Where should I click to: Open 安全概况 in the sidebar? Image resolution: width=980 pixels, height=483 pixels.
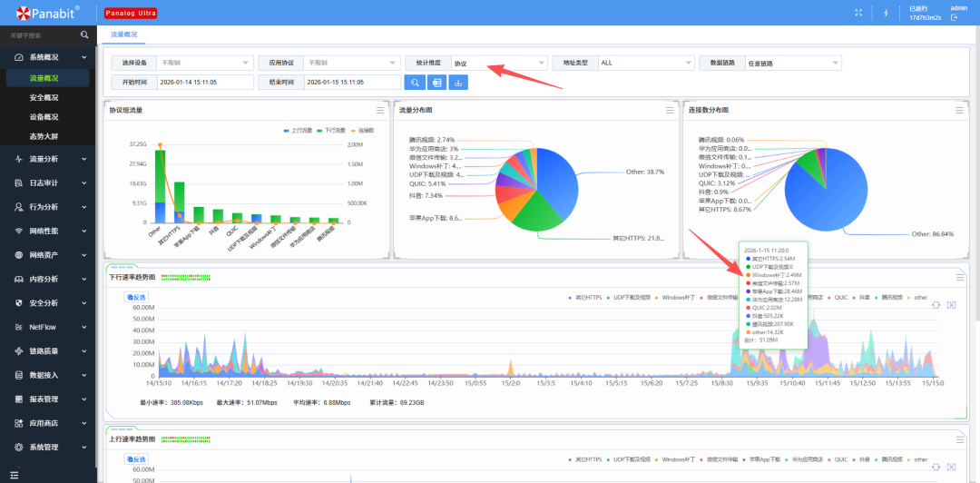click(44, 98)
